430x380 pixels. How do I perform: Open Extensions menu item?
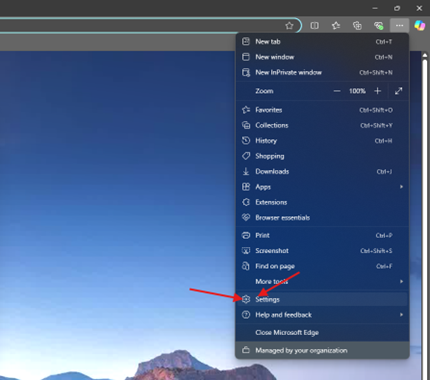pos(322,202)
